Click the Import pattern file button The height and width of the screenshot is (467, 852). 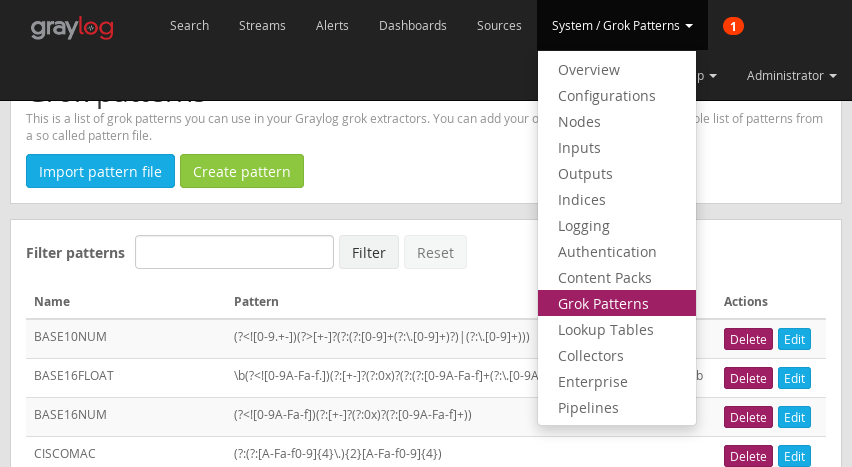100,172
